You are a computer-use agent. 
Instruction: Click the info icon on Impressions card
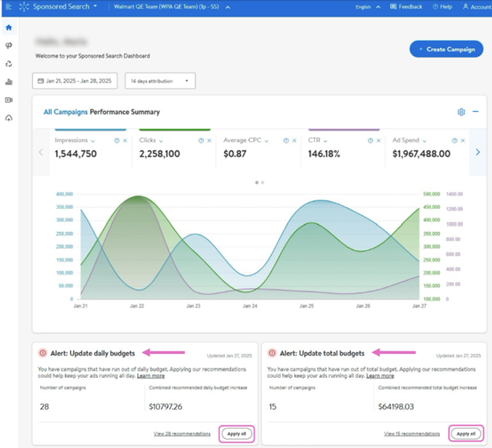pos(117,140)
